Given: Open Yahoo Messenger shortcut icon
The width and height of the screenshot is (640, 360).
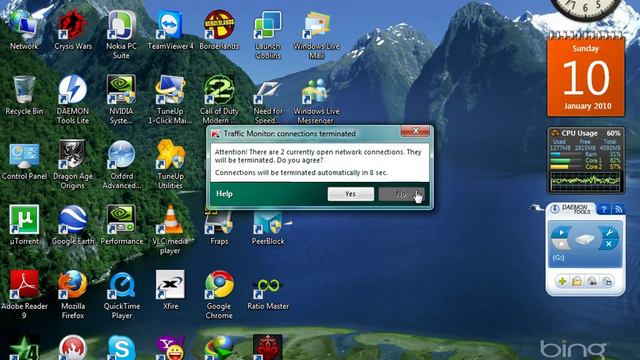Looking at the screenshot, I should [170, 348].
